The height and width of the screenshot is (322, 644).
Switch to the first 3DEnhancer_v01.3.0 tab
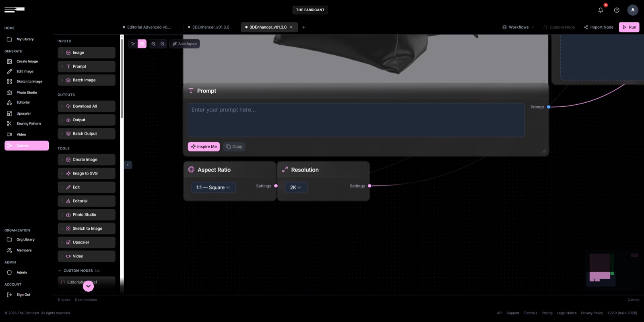pos(208,27)
